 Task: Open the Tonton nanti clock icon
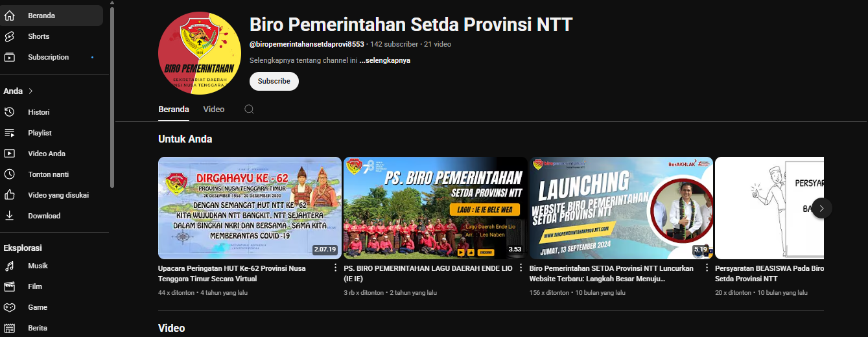[9, 174]
